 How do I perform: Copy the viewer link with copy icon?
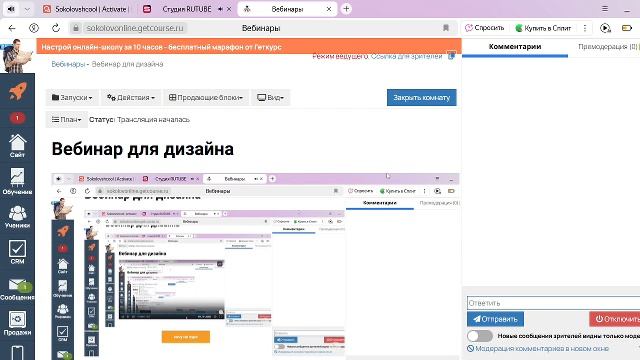[451, 56]
